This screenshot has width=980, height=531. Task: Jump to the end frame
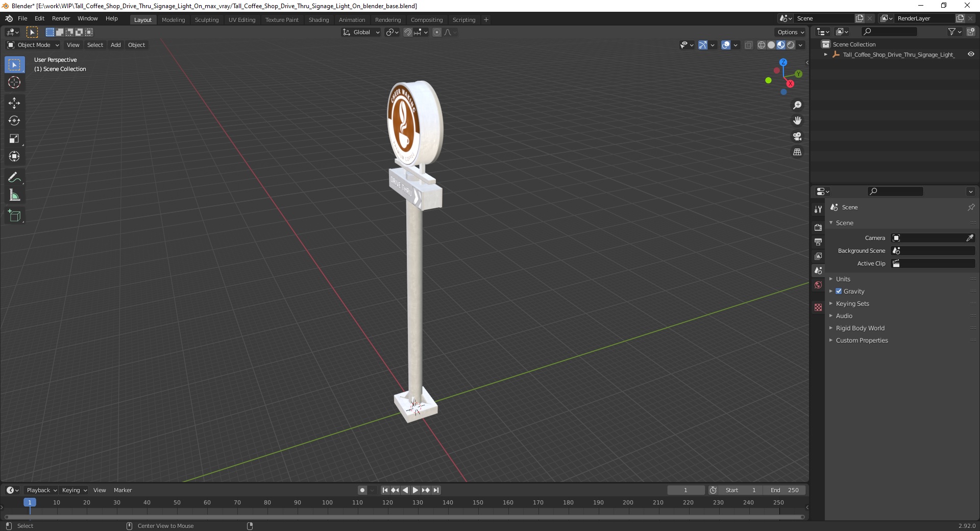(436, 490)
